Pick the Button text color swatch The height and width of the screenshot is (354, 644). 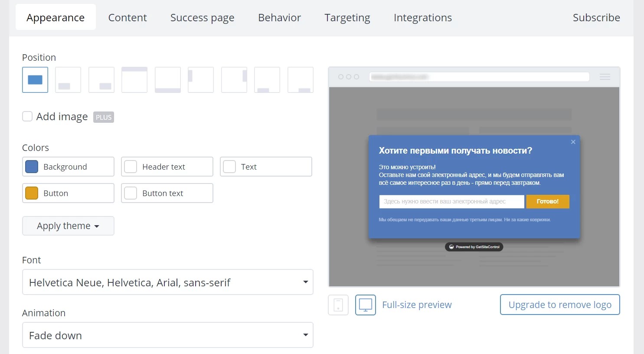pos(131,193)
